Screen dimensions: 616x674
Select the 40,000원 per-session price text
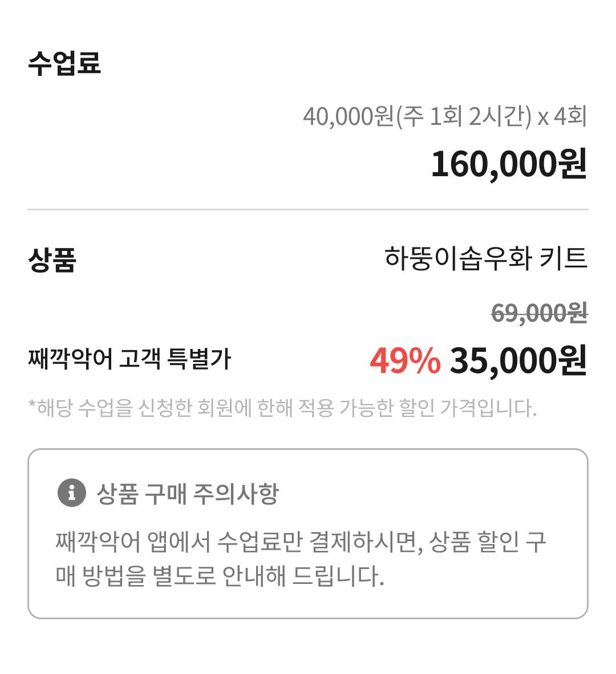point(347,117)
